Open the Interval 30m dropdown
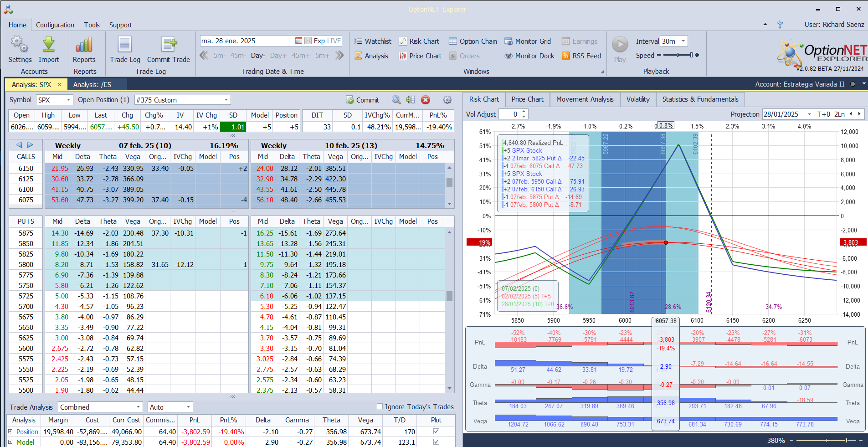The image size is (868, 447). pyautogui.click(x=683, y=41)
